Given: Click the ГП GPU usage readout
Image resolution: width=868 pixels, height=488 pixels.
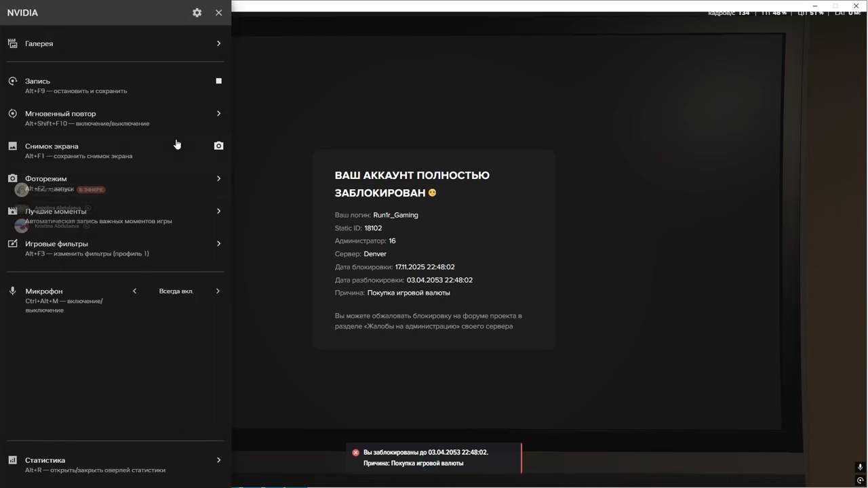Looking at the screenshot, I should (774, 13).
